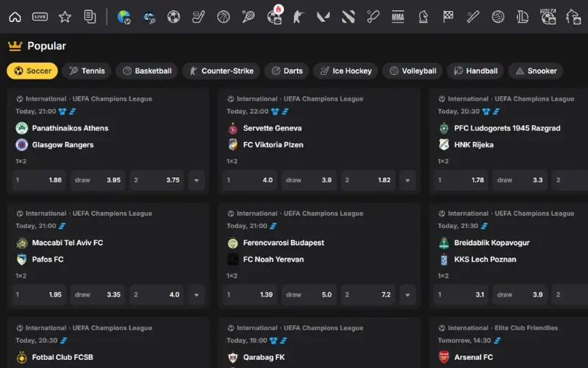Pick draw 5.0 for Ferencvarosi match
The image size is (588, 368).
[x=309, y=295]
